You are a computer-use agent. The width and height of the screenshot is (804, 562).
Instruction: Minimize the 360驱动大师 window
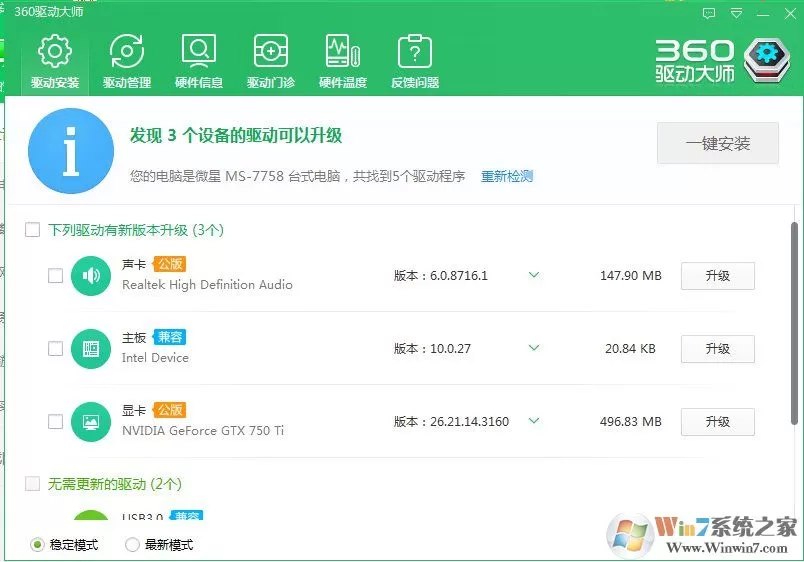coord(763,14)
